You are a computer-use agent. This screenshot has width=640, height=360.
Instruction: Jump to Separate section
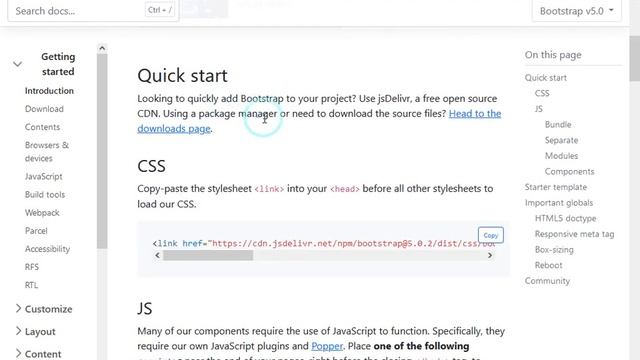pos(561,140)
